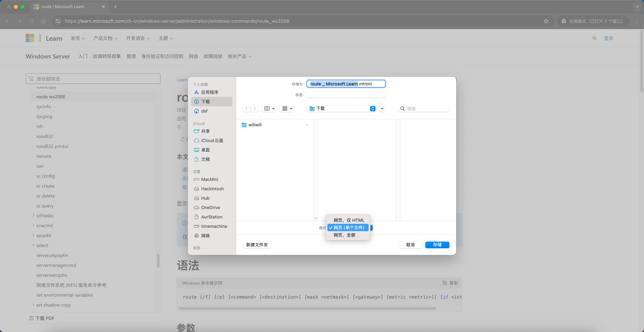Image resolution: width=644 pixels, height=332 pixels.
Task: Select 网页，全部 format option
Action: click(x=344, y=235)
